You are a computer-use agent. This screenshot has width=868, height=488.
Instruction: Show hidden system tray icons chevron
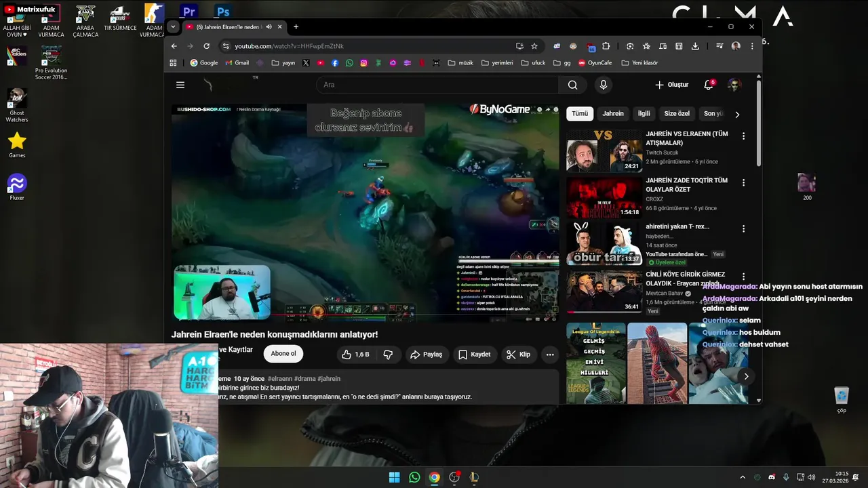[743, 477]
